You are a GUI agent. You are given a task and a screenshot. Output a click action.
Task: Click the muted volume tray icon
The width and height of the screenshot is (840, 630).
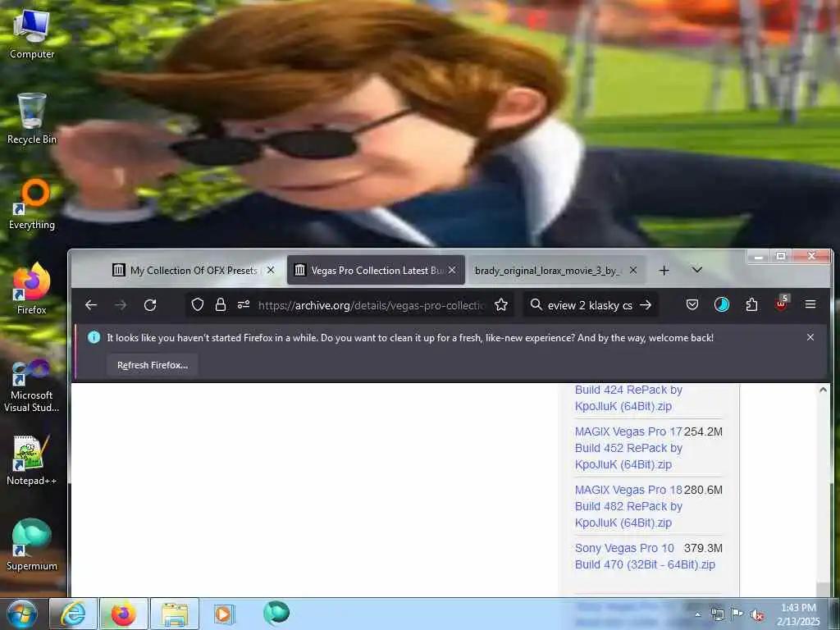[757, 614]
